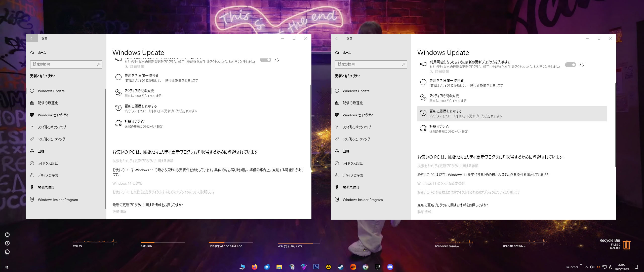
Task: Click the back arrow in left window
Action: 32,38
